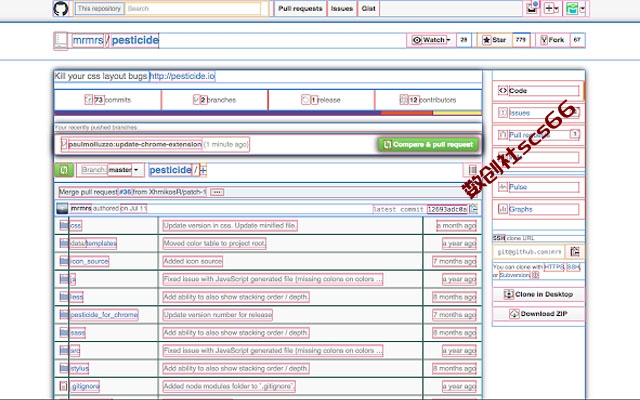
Task: Open paulmolluzzo:update-chrome-extension branch link
Action: tap(135, 144)
